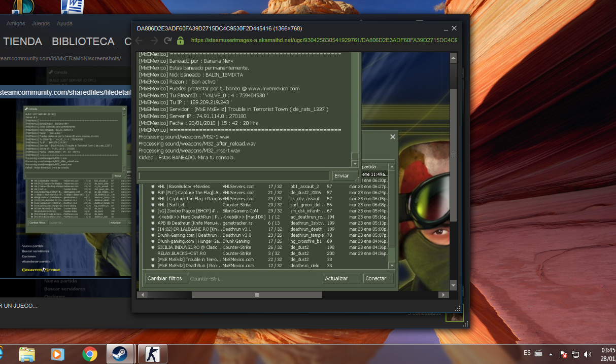
Task: Open the on-screen keyboard tray icon
Action: [538, 353]
